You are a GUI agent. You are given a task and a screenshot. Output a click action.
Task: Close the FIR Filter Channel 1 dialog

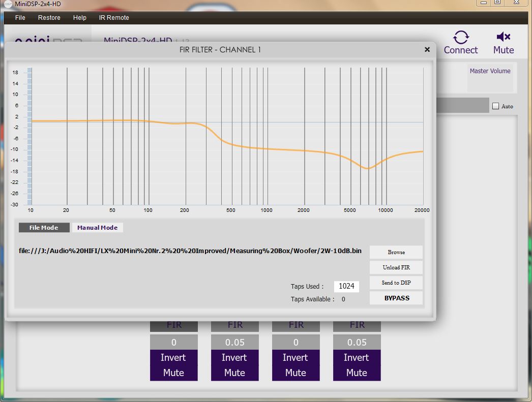tap(427, 49)
